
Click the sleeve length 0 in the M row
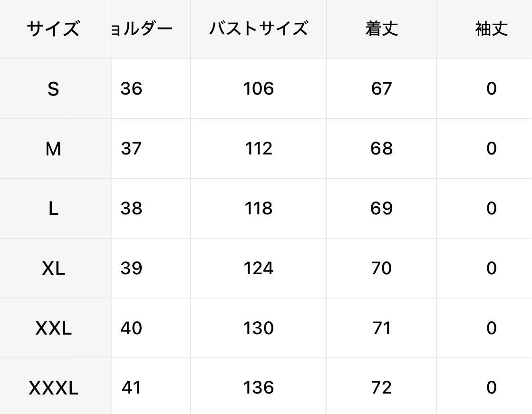[x=491, y=149]
